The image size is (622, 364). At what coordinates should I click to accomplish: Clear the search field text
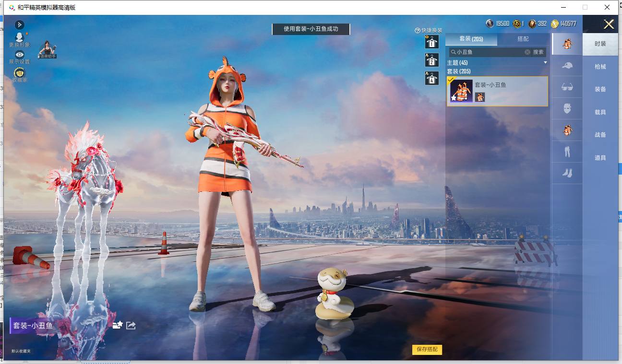[527, 52]
